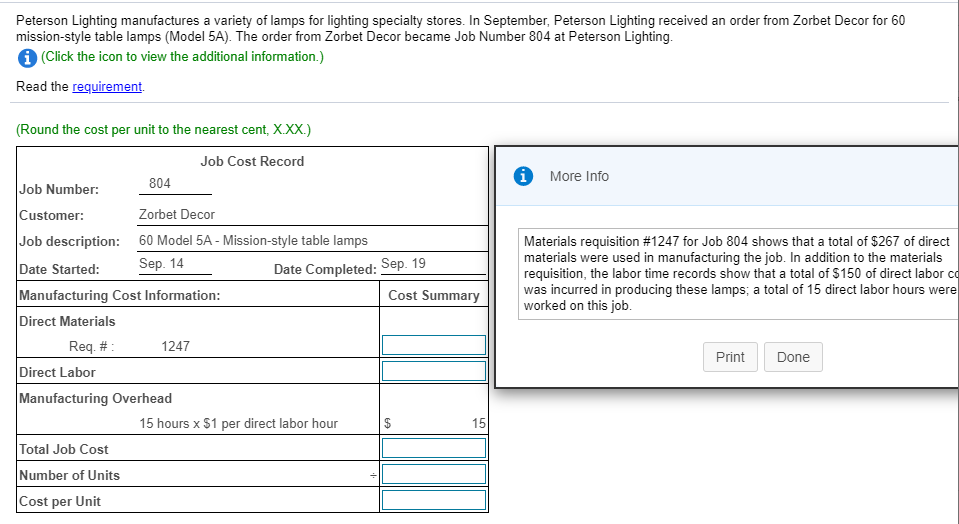Select the job description text for Model 5A
The width and height of the screenshot is (959, 524).
tap(253, 240)
